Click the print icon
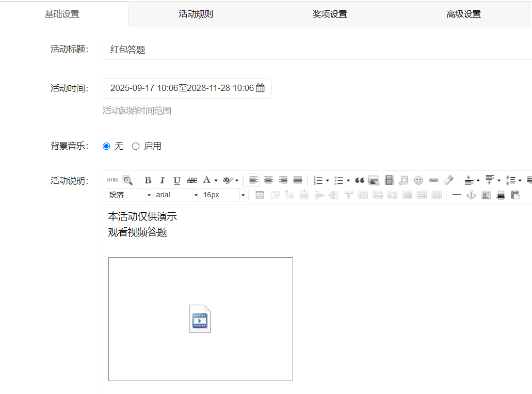The image size is (532, 394). coord(501,195)
